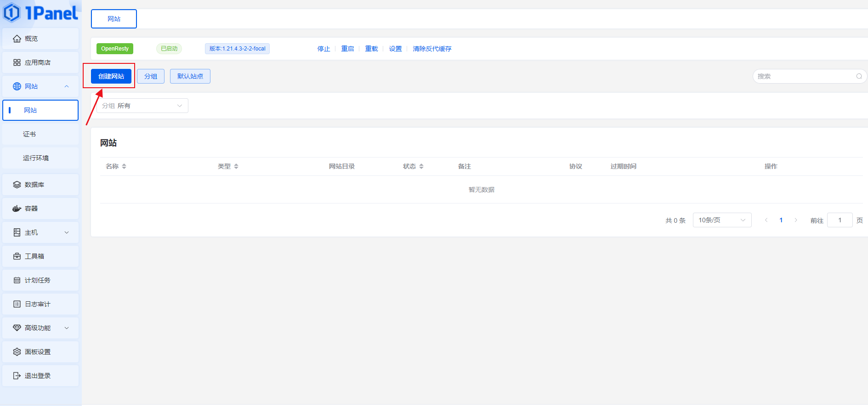Expand the 高级功能 sidebar submenu
Screen dimensions: 868x406
[x=67, y=328]
